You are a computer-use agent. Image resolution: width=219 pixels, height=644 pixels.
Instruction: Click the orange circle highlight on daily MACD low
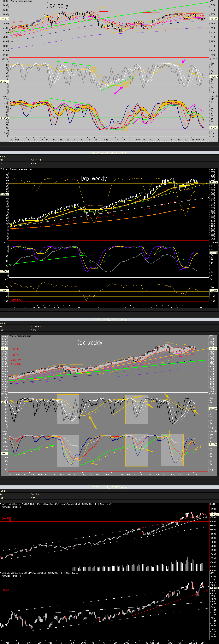pyautogui.click(x=125, y=128)
